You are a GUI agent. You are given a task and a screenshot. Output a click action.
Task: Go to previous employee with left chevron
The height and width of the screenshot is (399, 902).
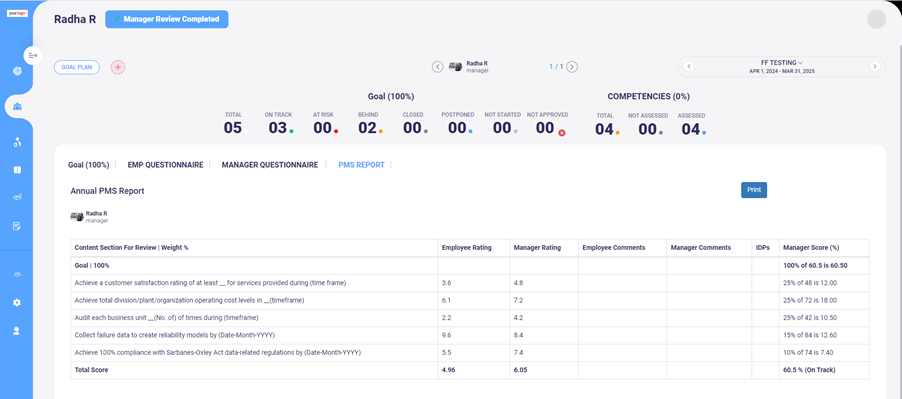point(437,67)
